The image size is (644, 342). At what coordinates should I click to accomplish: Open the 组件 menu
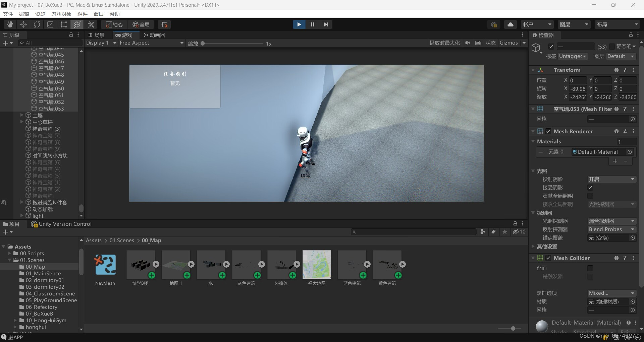click(83, 14)
